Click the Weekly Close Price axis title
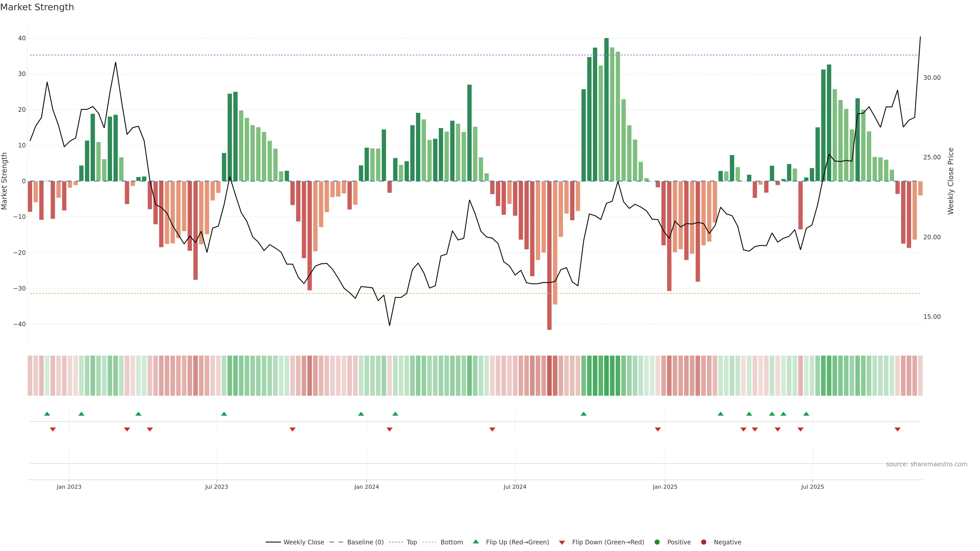Image resolution: width=980 pixels, height=551 pixels. tap(951, 181)
